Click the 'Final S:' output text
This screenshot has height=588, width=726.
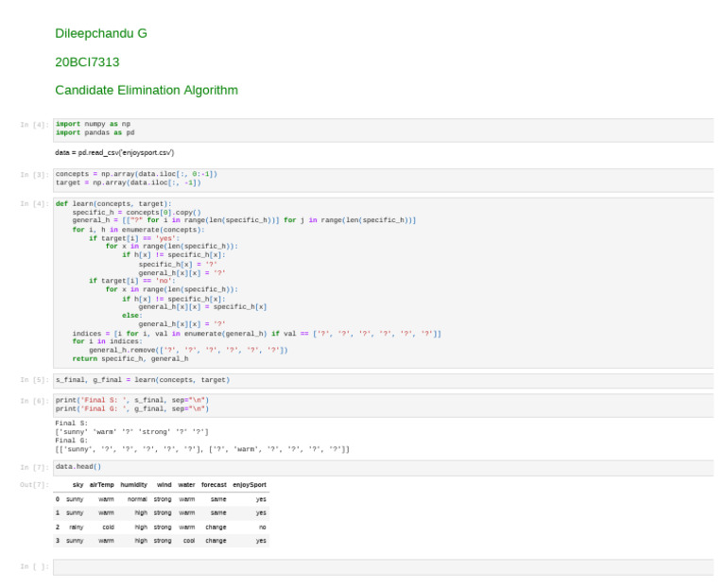point(72,424)
